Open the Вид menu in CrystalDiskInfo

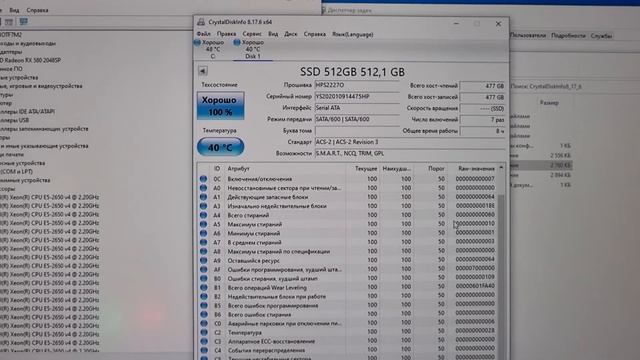tap(273, 34)
